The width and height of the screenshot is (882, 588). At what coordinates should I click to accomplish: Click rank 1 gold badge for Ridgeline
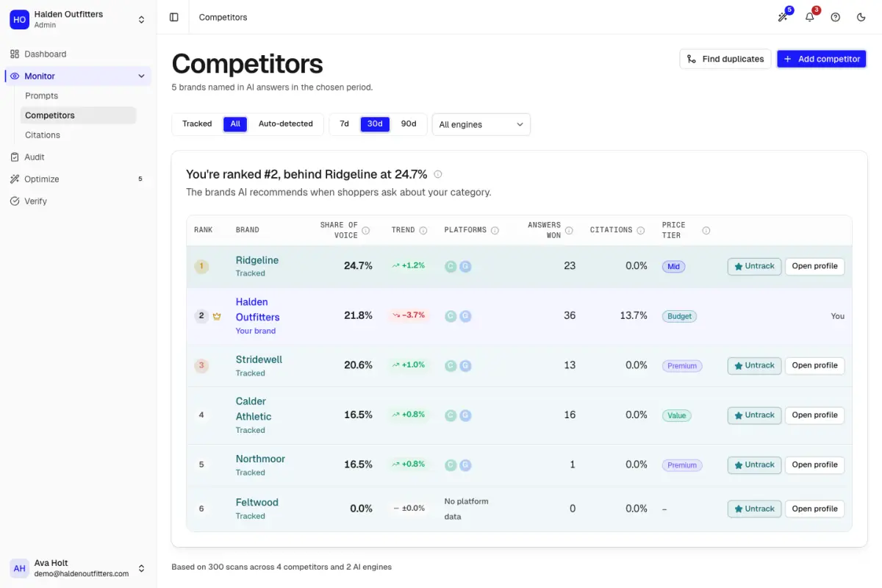coord(201,266)
